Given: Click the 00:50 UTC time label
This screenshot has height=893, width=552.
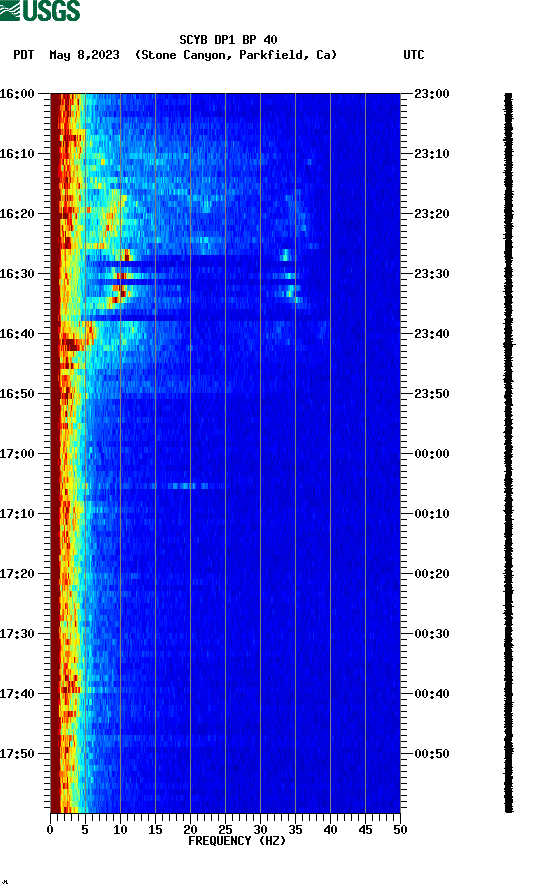Looking at the screenshot, I should tap(432, 753).
